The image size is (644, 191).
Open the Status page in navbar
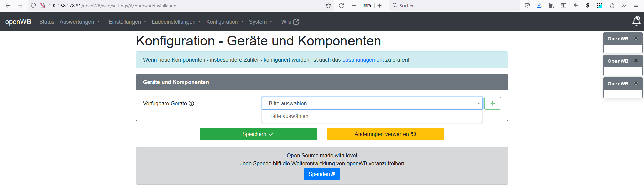pos(47,22)
